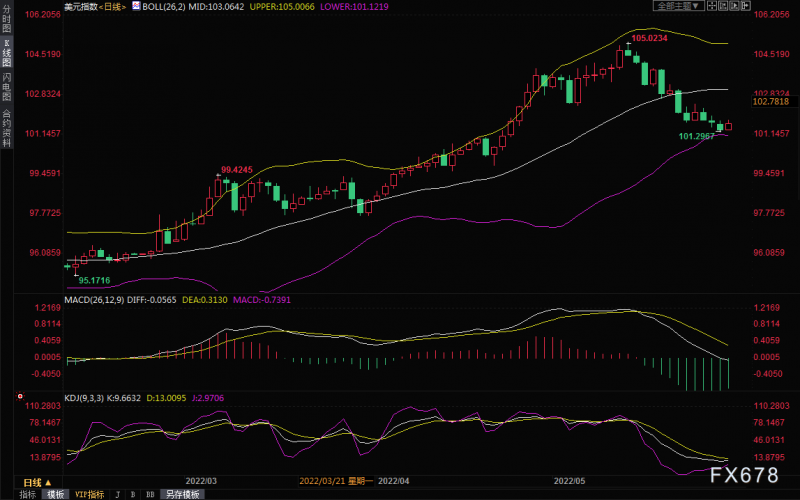This screenshot has height=500, width=800.
Task: Click the J:2.9706 value
Action: (x=208, y=398)
